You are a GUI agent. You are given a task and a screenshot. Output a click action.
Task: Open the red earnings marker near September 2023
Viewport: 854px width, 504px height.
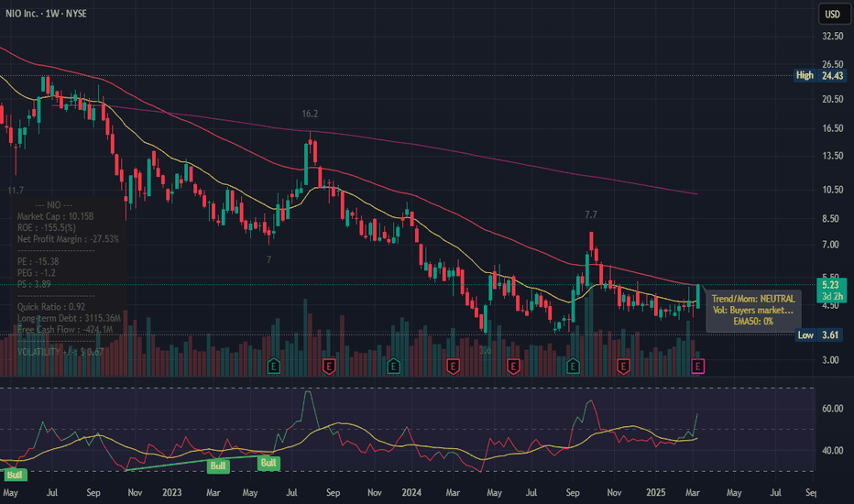329,367
